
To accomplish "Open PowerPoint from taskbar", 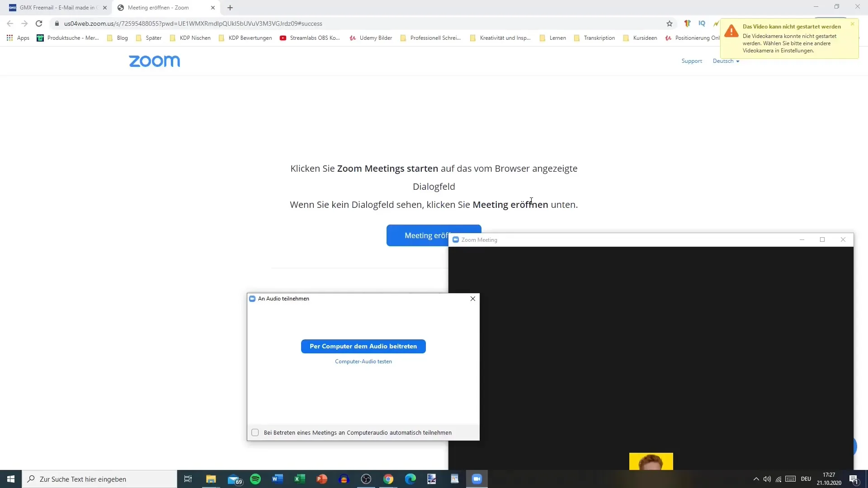I will coord(322,479).
